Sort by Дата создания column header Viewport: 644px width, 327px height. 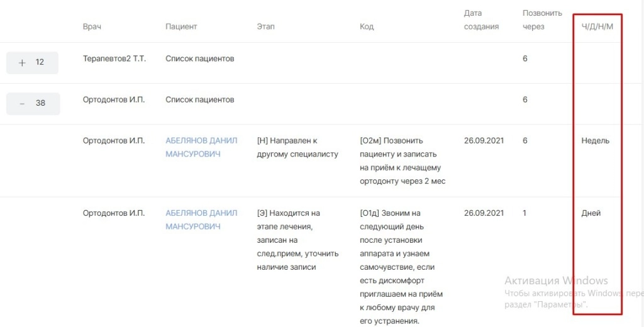[481, 19]
